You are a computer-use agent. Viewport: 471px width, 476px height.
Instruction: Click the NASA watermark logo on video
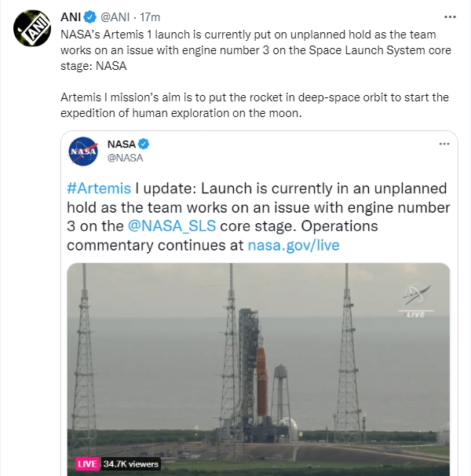[417, 300]
